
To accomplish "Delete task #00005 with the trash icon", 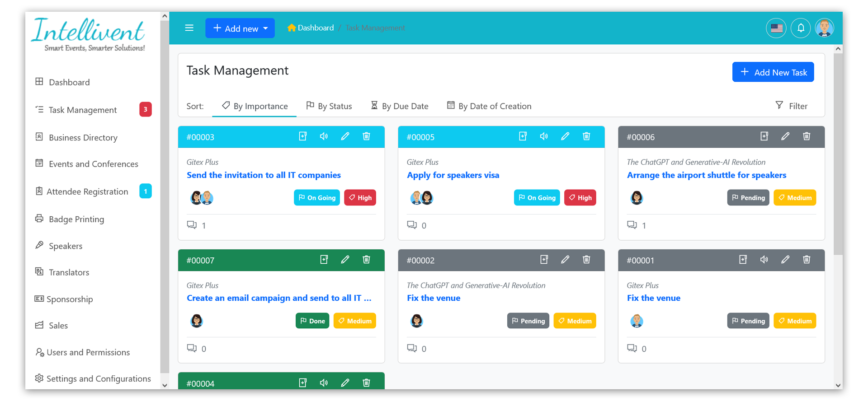I will [587, 136].
